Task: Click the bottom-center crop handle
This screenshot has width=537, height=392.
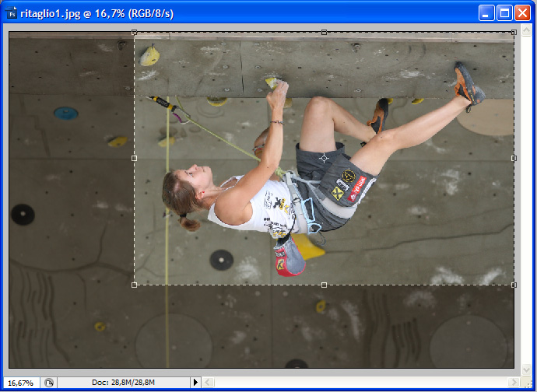Action: pyautogui.click(x=324, y=285)
